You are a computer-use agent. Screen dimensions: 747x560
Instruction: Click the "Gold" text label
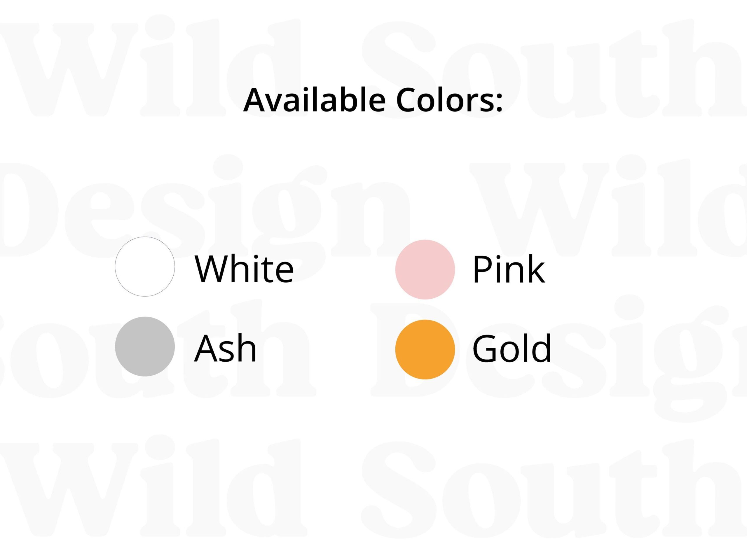pos(511,348)
